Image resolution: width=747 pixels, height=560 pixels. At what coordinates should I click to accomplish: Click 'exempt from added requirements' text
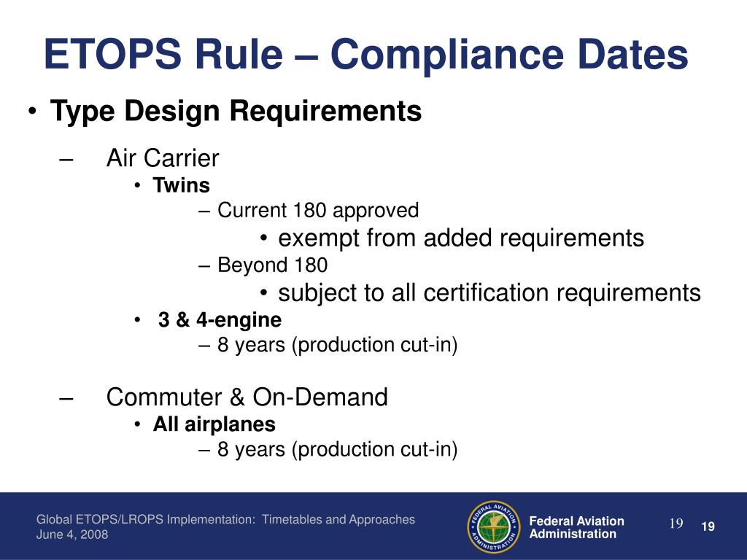(461, 238)
